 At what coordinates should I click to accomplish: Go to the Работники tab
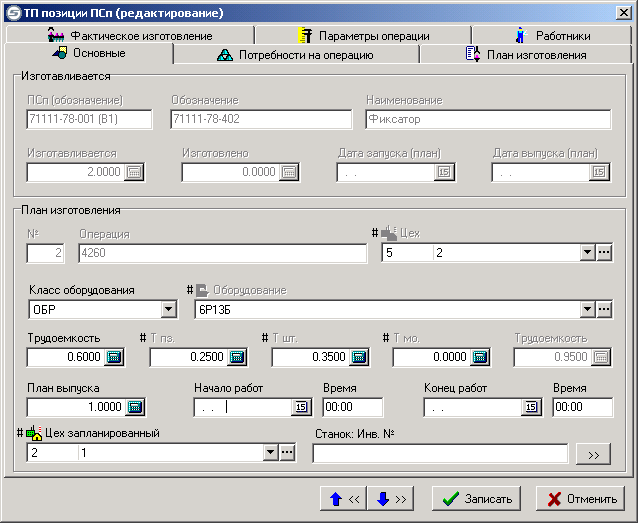coord(552,35)
